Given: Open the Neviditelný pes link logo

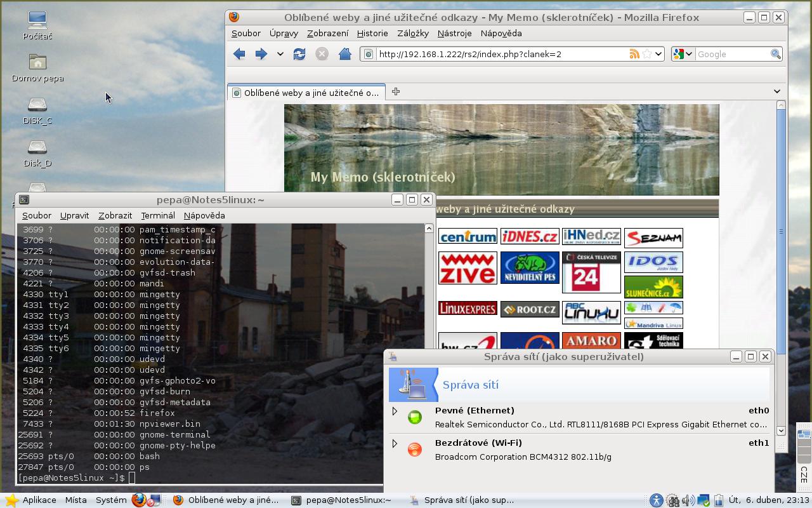Looking at the screenshot, I should coord(530,268).
